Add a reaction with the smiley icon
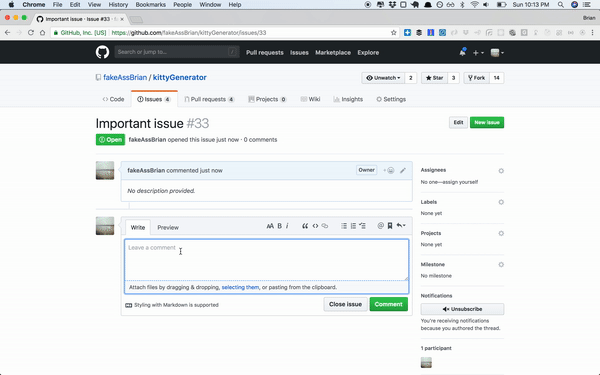 [x=389, y=170]
